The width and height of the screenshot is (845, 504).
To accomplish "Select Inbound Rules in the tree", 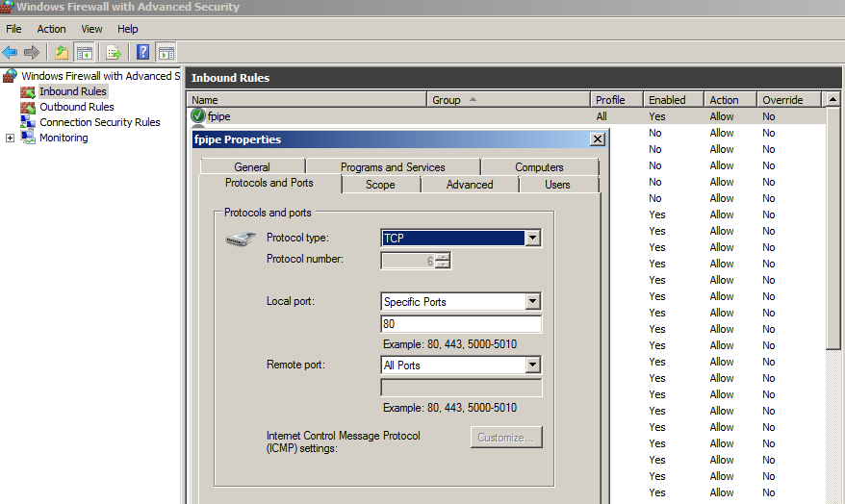I will [x=73, y=91].
